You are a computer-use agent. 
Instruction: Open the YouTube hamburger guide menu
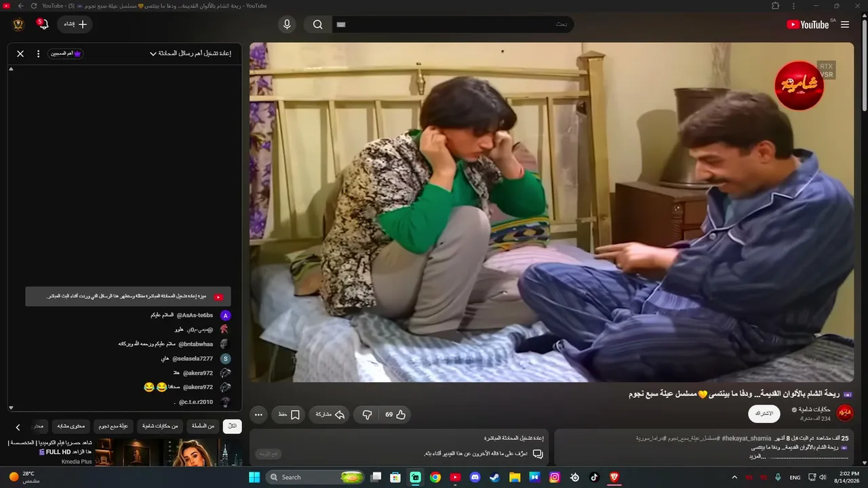coord(845,24)
